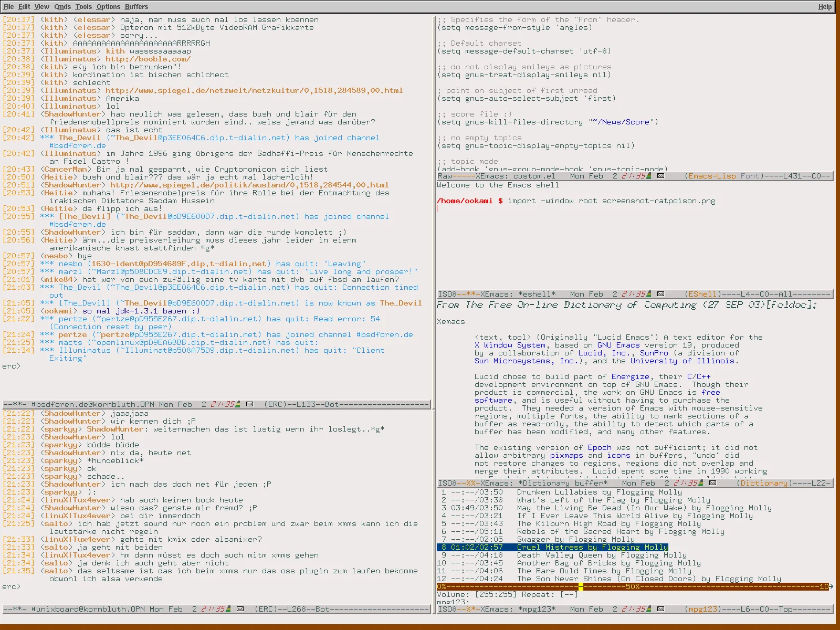Follow the booble.com link in chat
This screenshot has height=630, width=840.
pyautogui.click(x=148, y=59)
